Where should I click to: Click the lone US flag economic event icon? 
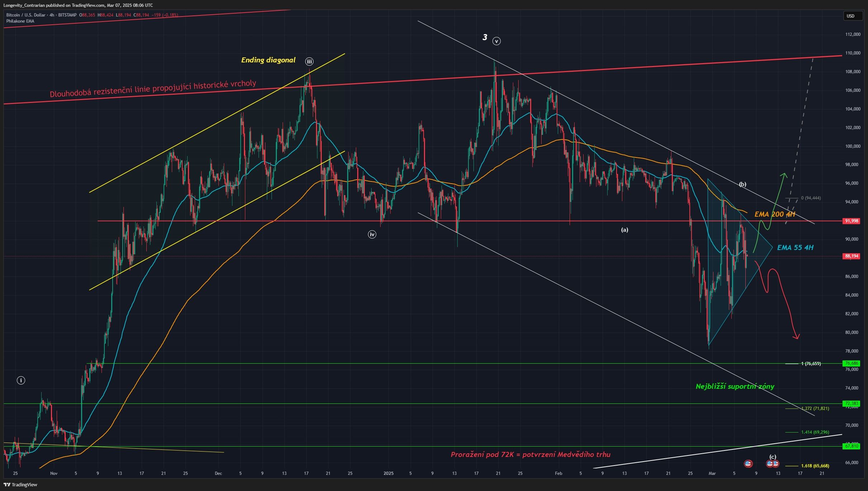748,464
